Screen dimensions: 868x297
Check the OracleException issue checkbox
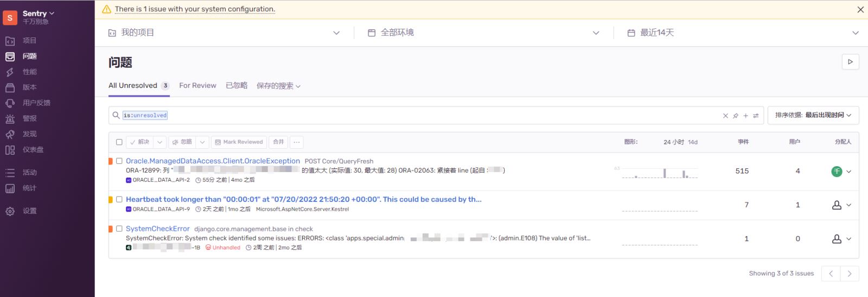(119, 161)
